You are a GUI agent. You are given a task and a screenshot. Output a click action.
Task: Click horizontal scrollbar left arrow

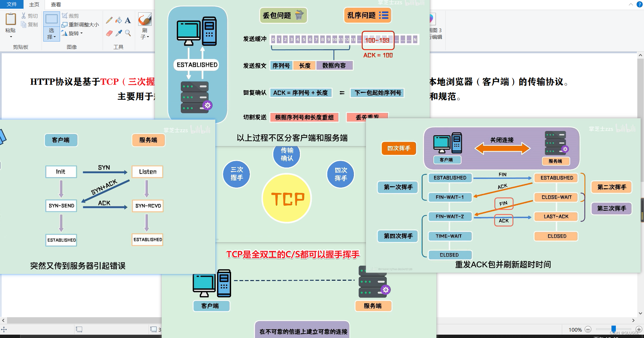3,320
